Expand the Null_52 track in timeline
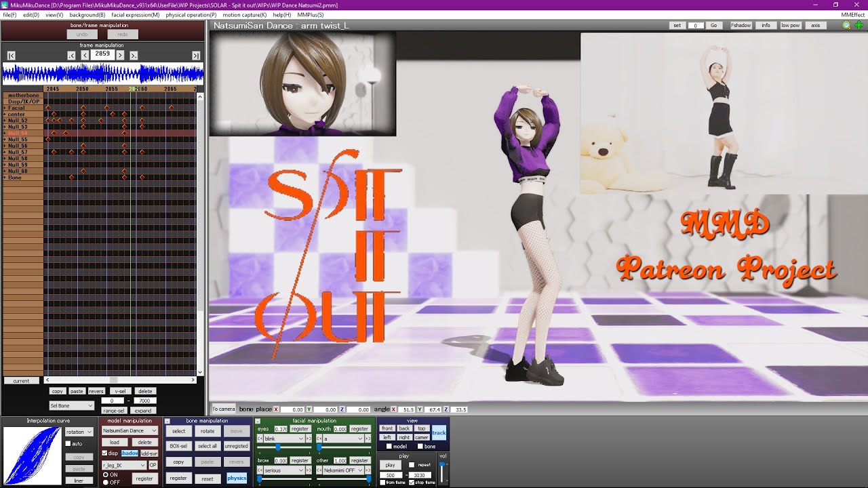 coord(5,121)
